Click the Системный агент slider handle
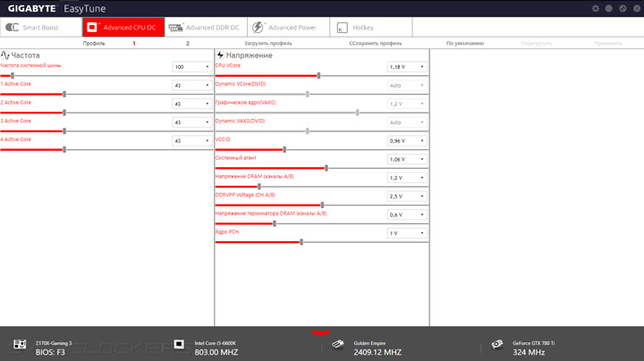The width and height of the screenshot is (644, 361). (326, 168)
